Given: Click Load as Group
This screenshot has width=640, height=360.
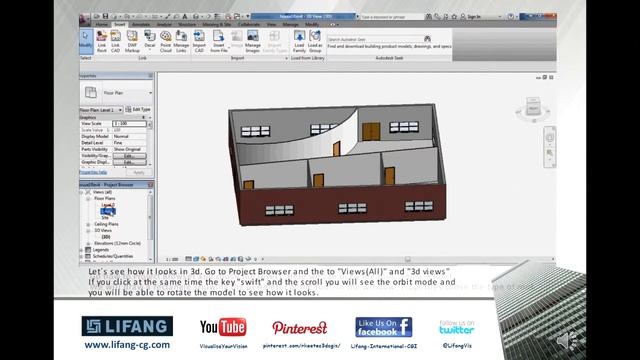Looking at the screenshot, I should tap(315, 42).
